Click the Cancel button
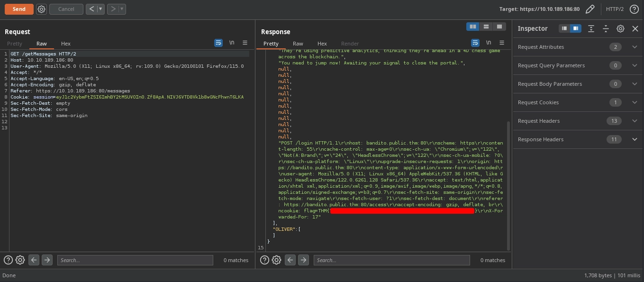The height and width of the screenshot is (282, 644). 66,9
